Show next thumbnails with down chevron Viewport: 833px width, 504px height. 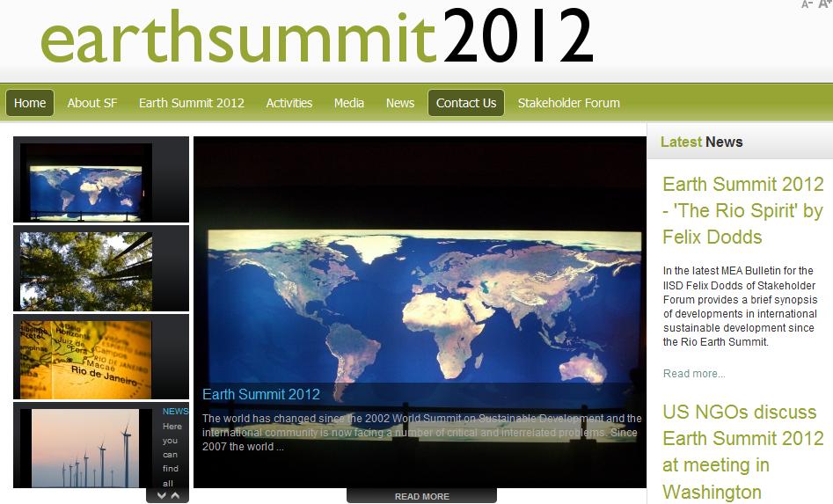(x=162, y=495)
